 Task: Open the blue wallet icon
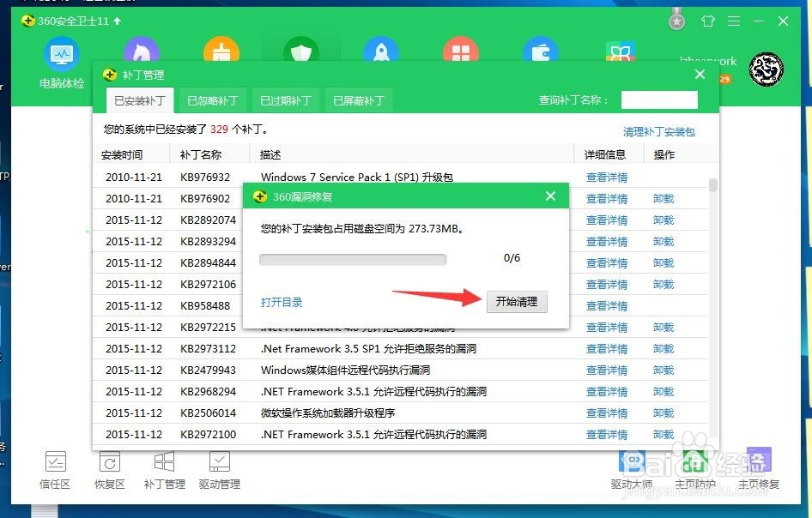(x=541, y=51)
